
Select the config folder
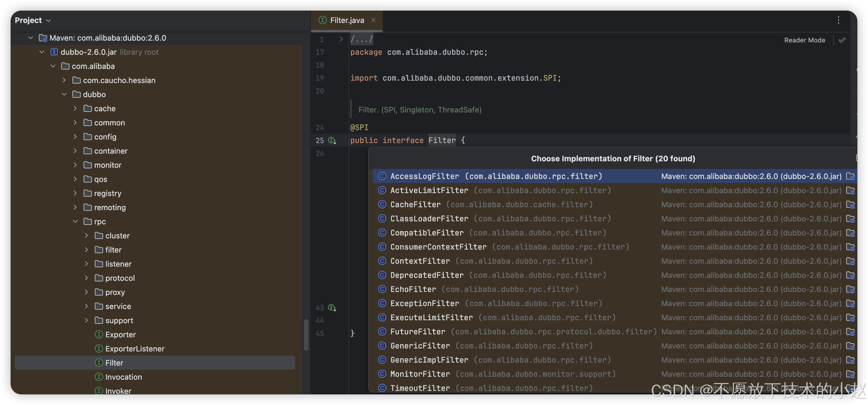pyautogui.click(x=100, y=137)
